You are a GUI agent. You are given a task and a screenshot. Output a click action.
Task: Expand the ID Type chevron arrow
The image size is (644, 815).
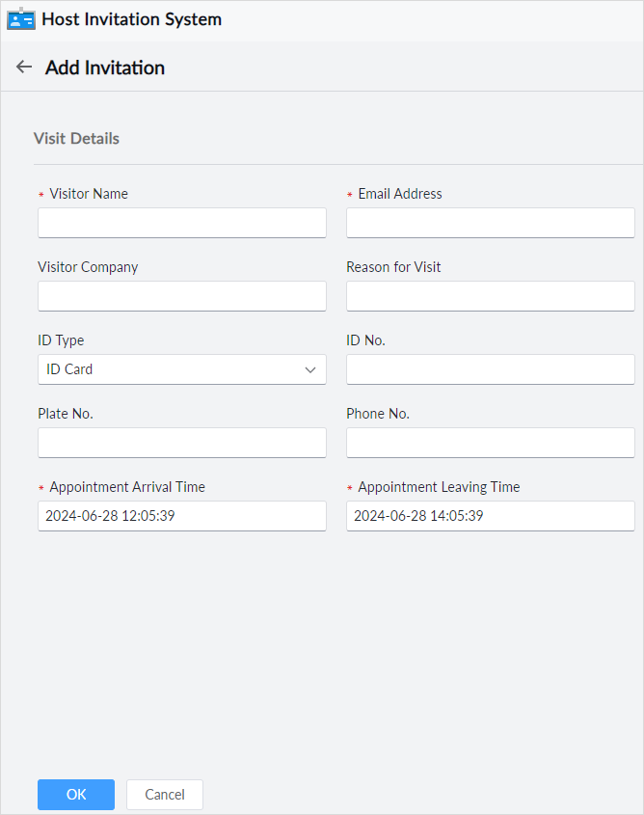click(x=310, y=369)
